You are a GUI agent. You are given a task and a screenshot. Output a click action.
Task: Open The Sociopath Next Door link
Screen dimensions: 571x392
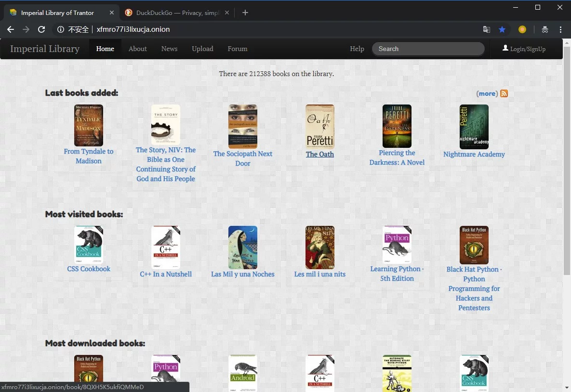tap(242, 158)
